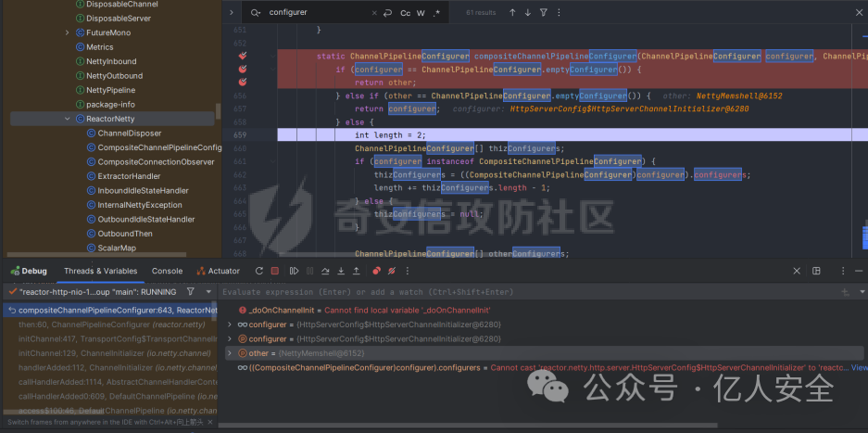
Task: Step over the current line
Action: click(x=325, y=271)
